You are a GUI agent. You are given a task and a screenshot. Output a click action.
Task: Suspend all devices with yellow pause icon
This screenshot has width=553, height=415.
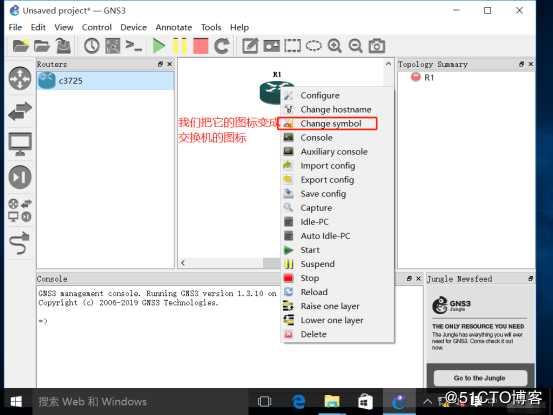(180, 46)
